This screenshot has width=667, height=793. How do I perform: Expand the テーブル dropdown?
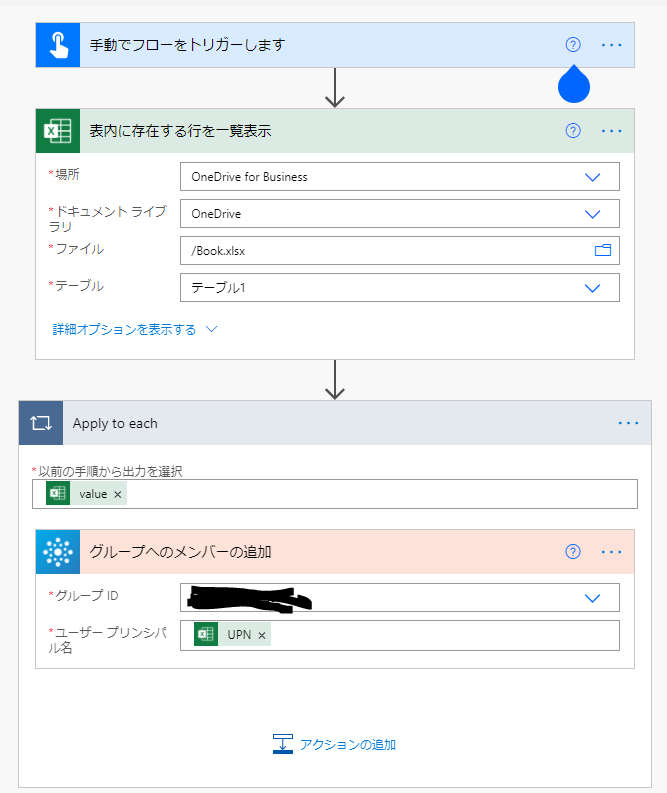point(592,288)
